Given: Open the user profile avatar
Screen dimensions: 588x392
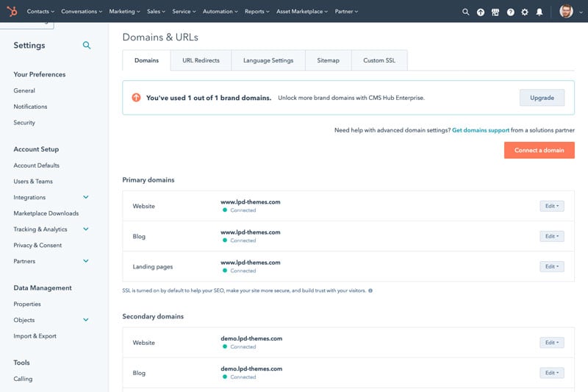Looking at the screenshot, I should pyautogui.click(x=566, y=11).
